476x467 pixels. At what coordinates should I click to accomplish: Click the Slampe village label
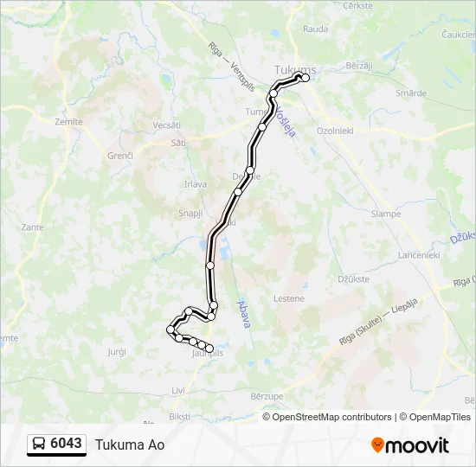pos(386,214)
